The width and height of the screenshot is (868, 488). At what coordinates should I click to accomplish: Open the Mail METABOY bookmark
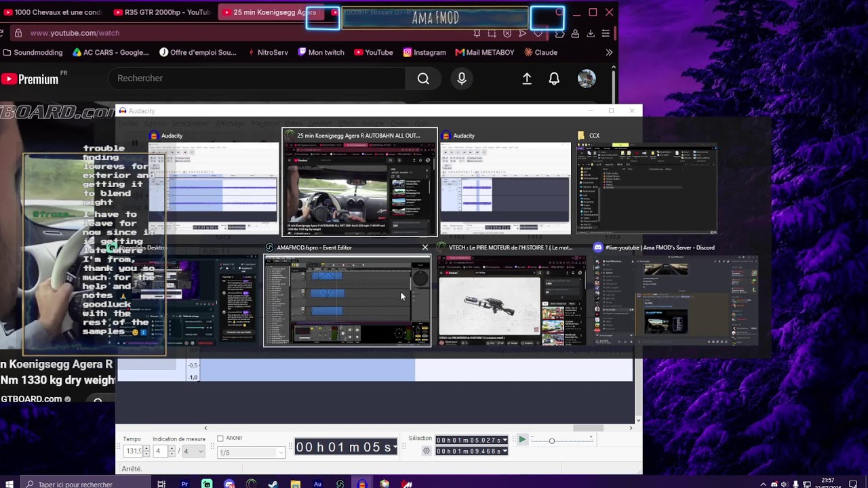tap(485, 52)
